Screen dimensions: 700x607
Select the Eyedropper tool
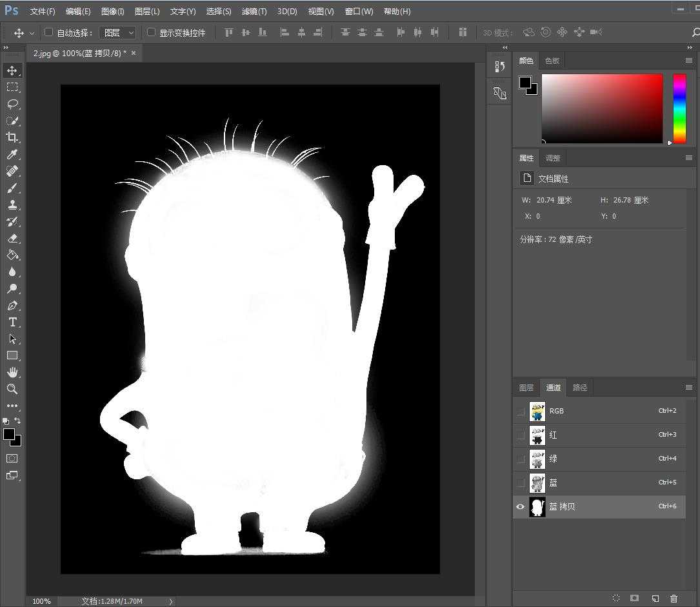pyautogui.click(x=12, y=154)
